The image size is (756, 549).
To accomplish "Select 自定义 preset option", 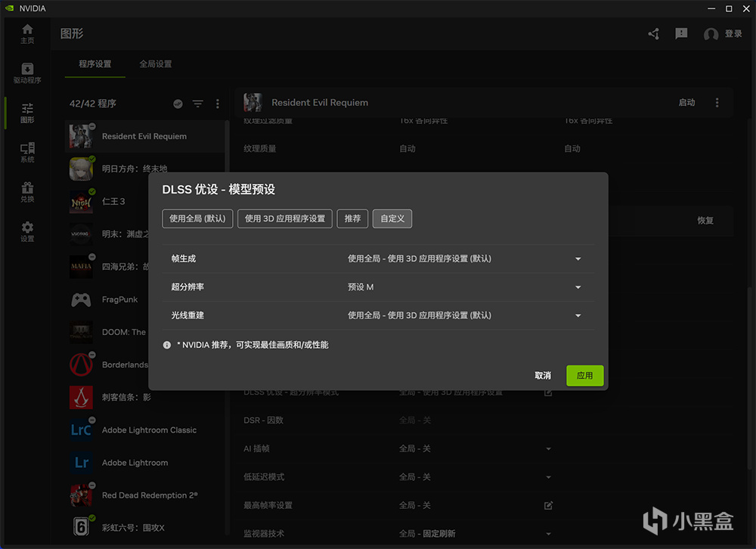I will tap(392, 219).
